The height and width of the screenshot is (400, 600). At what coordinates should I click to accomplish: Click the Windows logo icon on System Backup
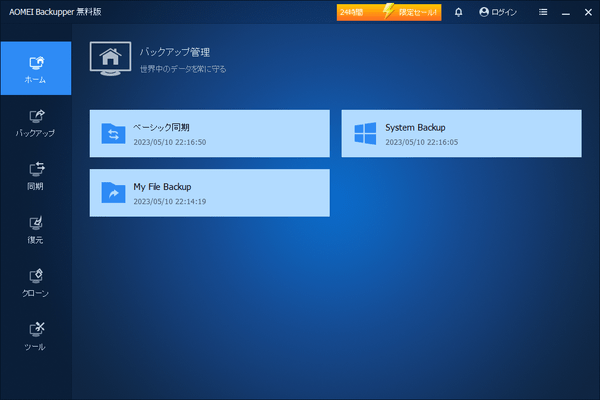tap(365, 134)
